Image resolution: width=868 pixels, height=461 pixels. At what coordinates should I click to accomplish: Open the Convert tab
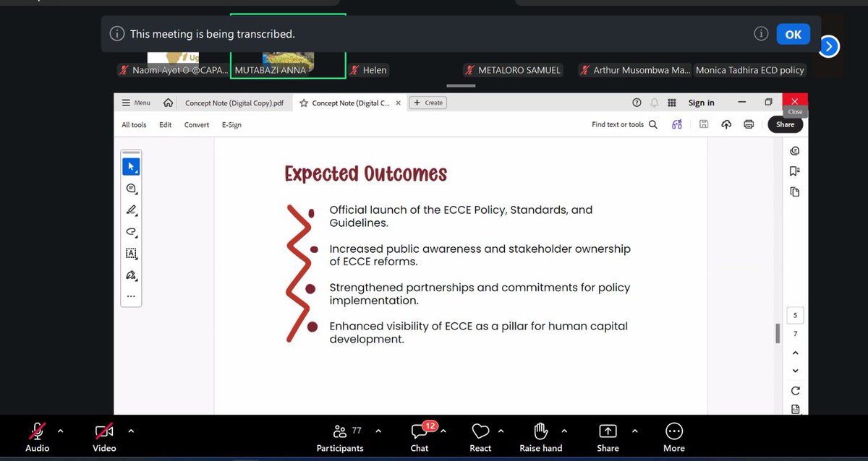pos(197,125)
